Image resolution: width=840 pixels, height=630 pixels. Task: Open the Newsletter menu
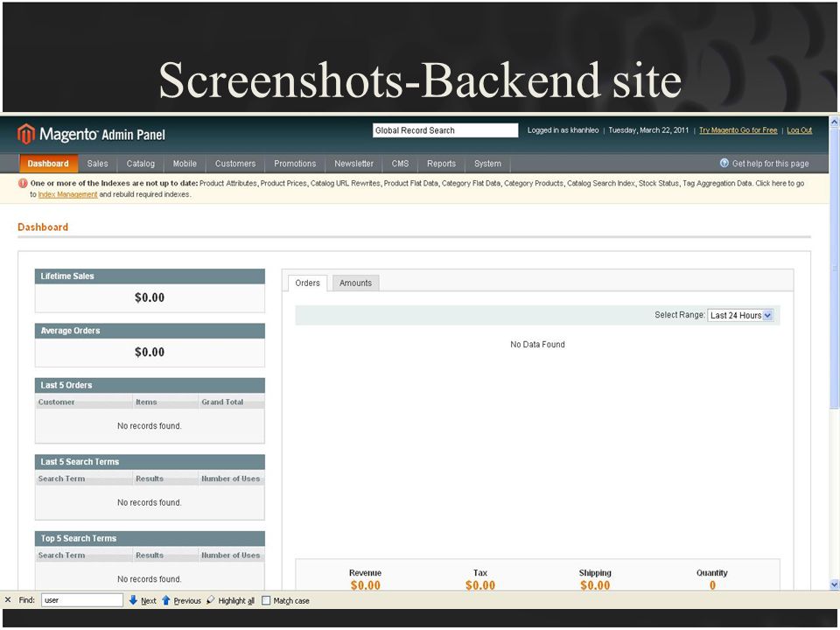point(354,164)
